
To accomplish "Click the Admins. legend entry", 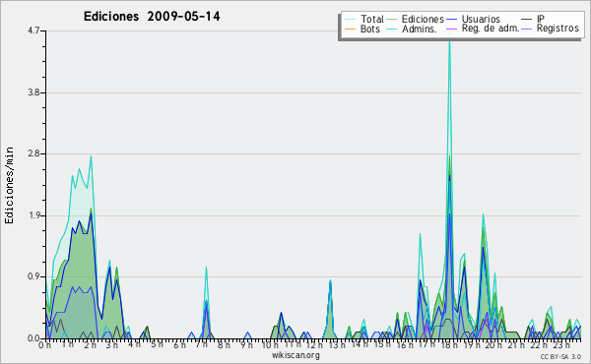I will tap(412, 29).
